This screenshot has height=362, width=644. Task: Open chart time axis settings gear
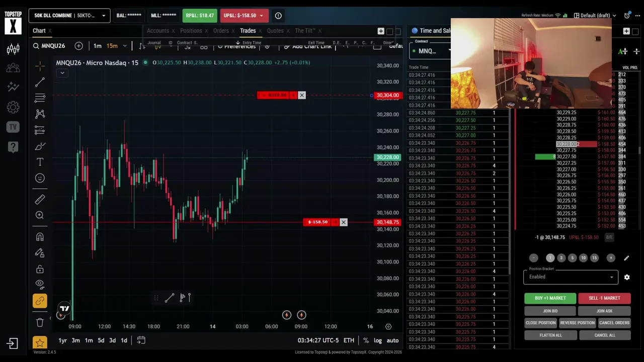click(x=388, y=326)
